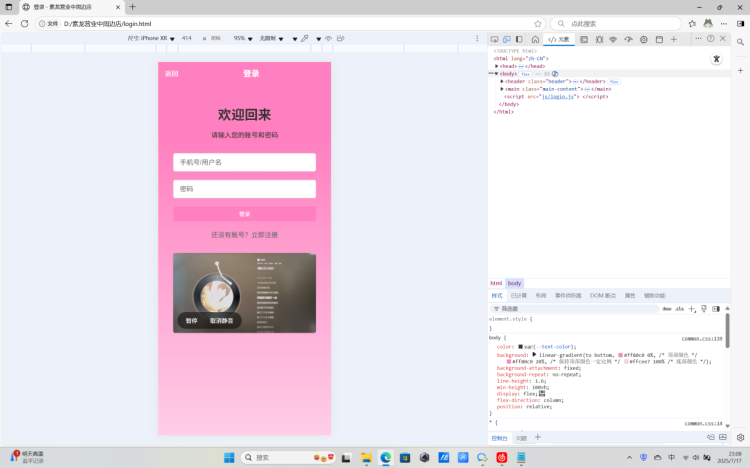
Task: Click the 取消静音 button on the video
Action: click(x=221, y=321)
